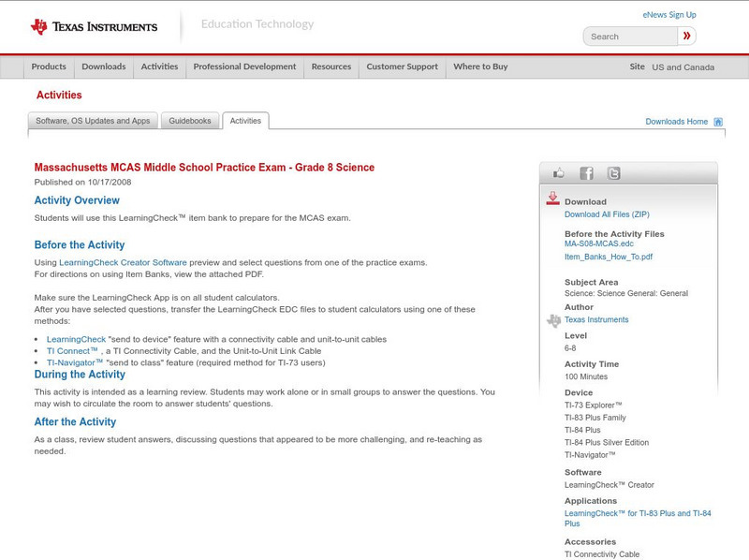Share the activity via the Facebook icon

(585, 171)
